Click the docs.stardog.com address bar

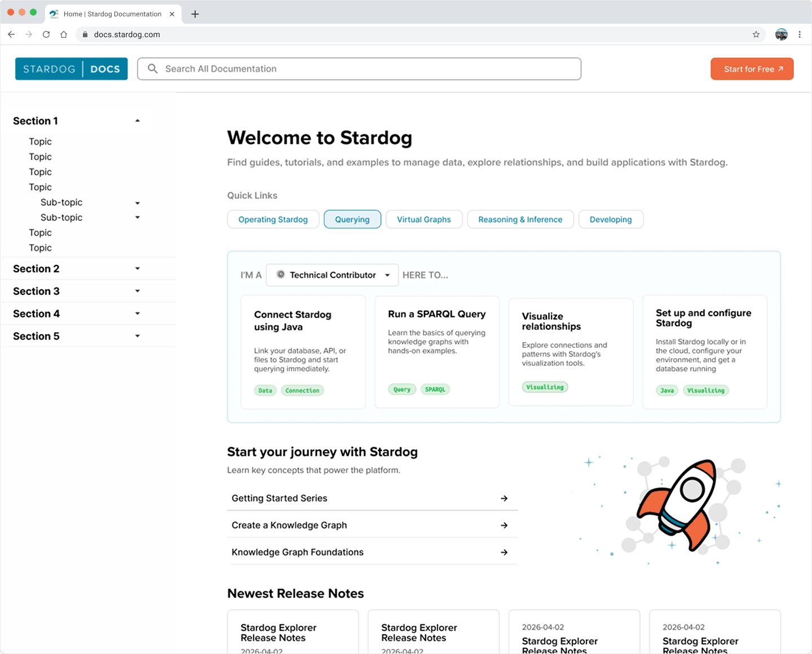point(420,34)
